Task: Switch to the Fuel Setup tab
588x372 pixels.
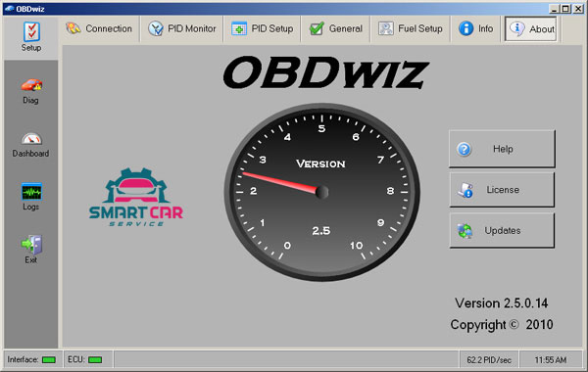Action: click(411, 28)
